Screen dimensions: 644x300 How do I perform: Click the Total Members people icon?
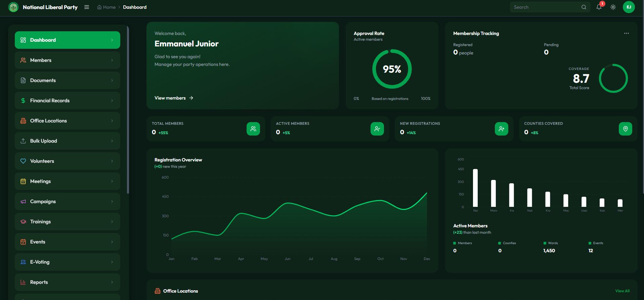click(253, 129)
